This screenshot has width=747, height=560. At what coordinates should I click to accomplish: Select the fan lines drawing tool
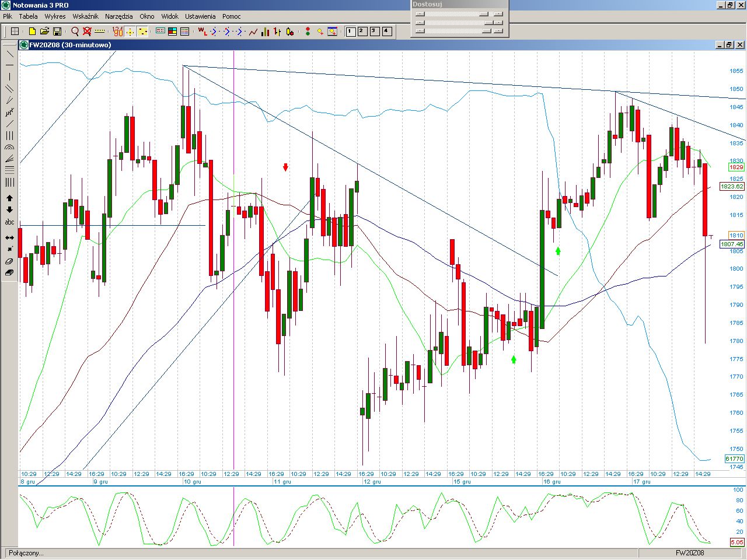[10, 159]
